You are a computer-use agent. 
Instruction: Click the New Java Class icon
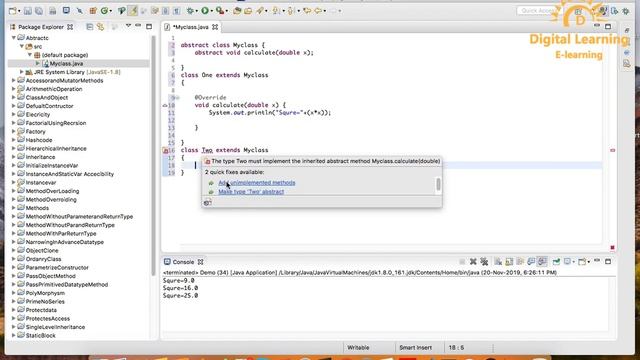(104, 11)
